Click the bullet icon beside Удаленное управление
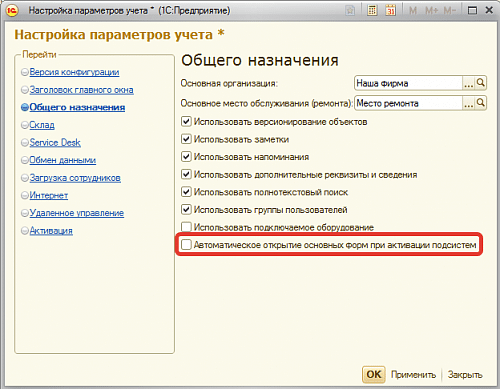This screenshot has width=500, height=389. pyautogui.click(x=25, y=213)
